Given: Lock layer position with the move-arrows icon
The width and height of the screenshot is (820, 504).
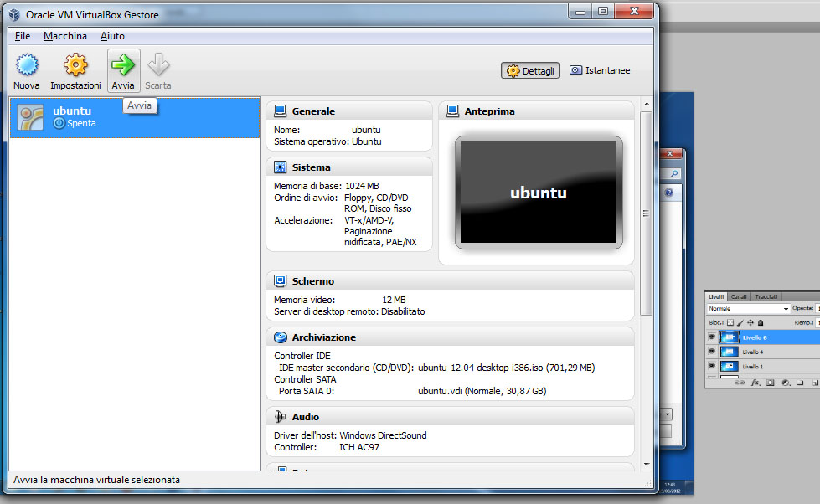Looking at the screenshot, I should coord(750,322).
